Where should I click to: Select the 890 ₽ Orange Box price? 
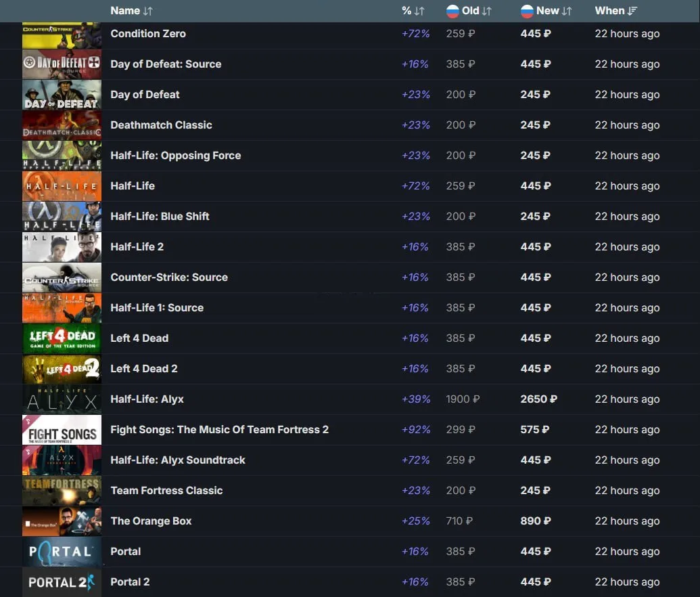click(x=536, y=521)
